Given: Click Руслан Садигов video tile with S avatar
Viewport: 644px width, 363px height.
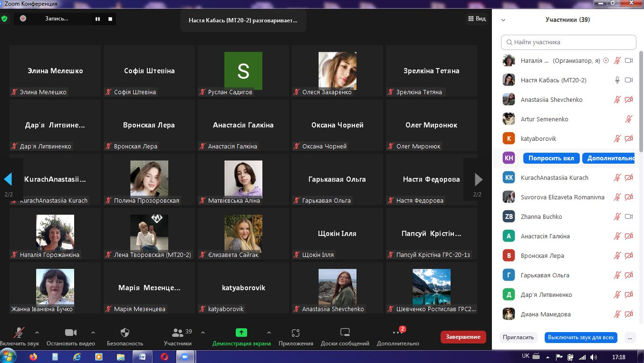Looking at the screenshot, I should click(243, 71).
